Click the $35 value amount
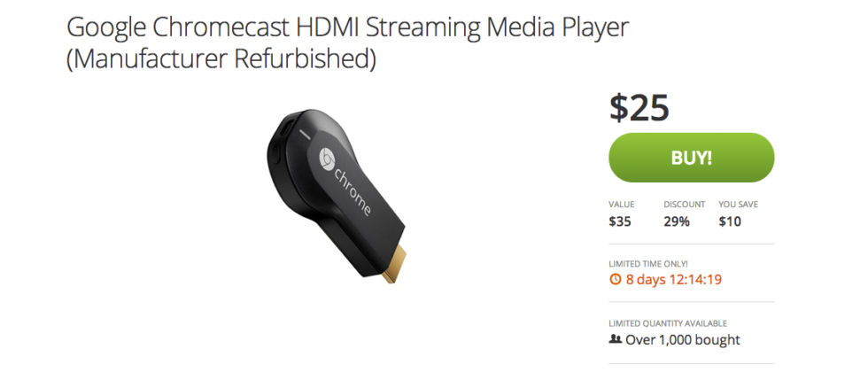The height and width of the screenshot is (380, 868). click(620, 221)
